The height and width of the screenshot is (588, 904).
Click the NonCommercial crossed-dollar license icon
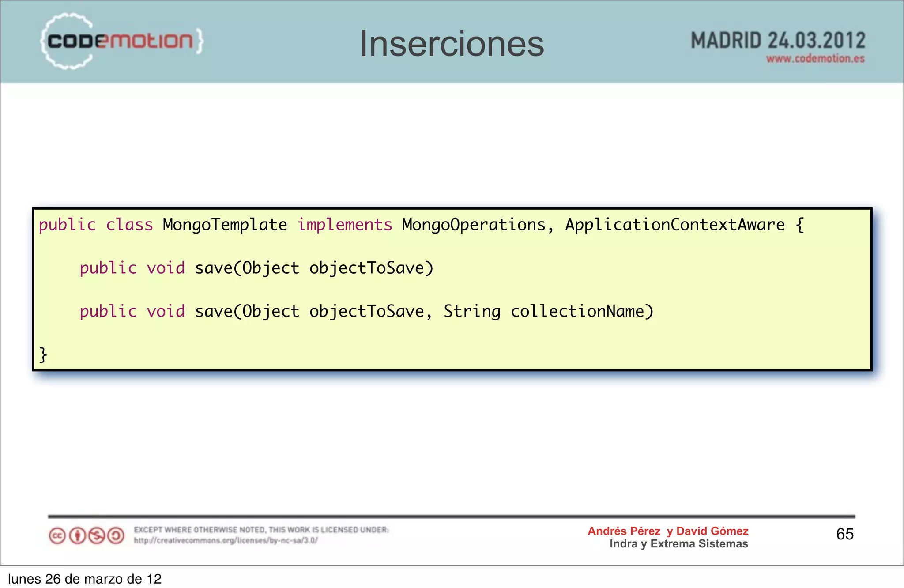pyautogui.click(x=97, y=536)
